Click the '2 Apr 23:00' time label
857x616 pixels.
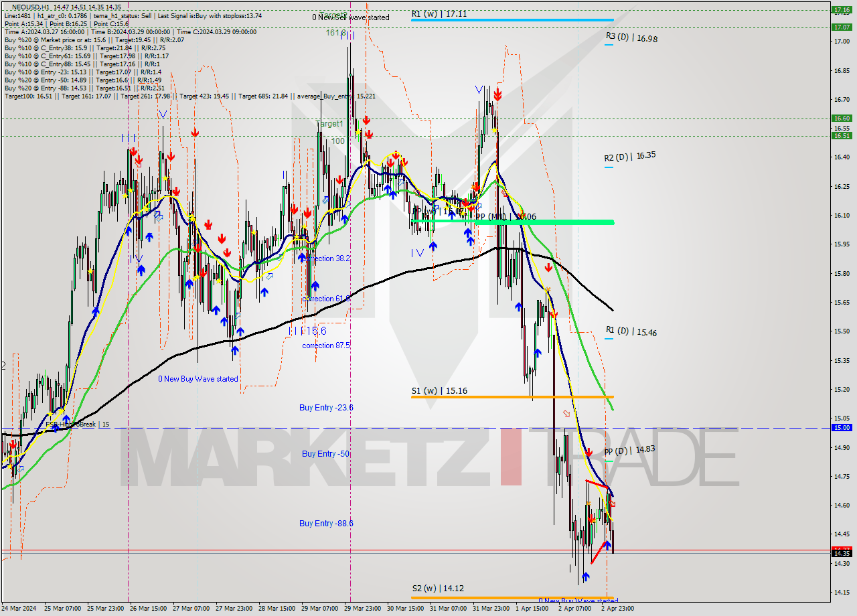click(618, 609)
